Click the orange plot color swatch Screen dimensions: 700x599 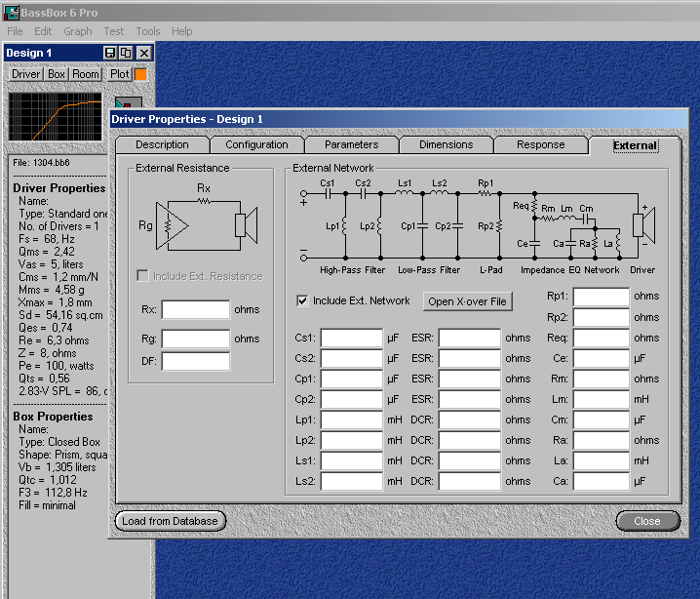pyautogui.click(x=140, y=74)
